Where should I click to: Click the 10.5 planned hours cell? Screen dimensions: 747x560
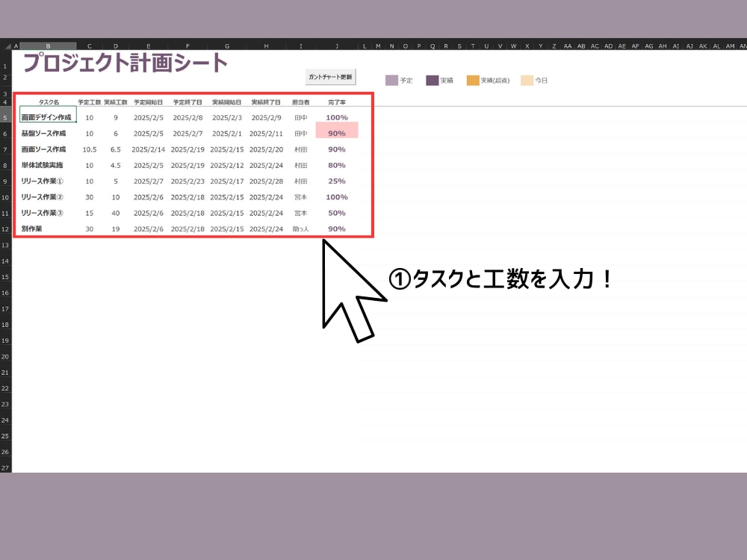click(x=90, y=149)
